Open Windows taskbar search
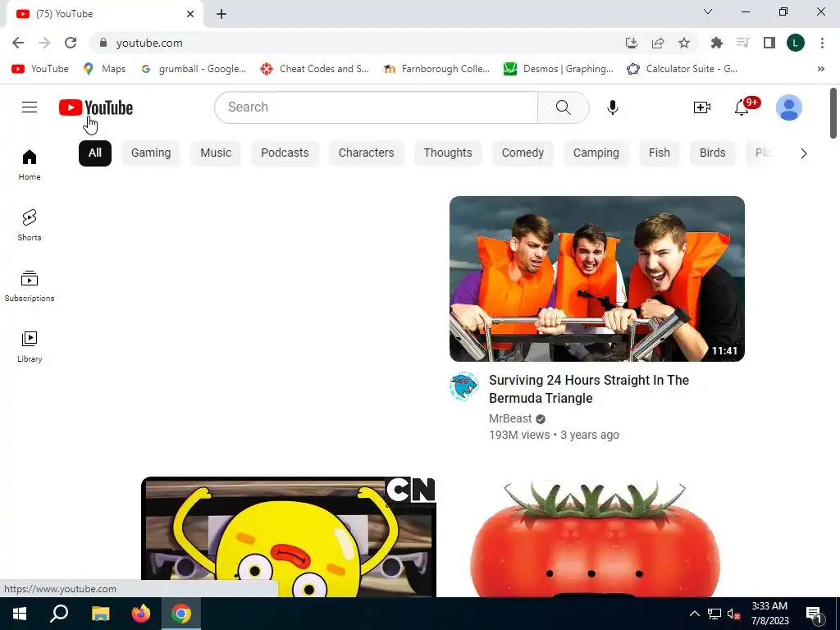 point(59,614)
